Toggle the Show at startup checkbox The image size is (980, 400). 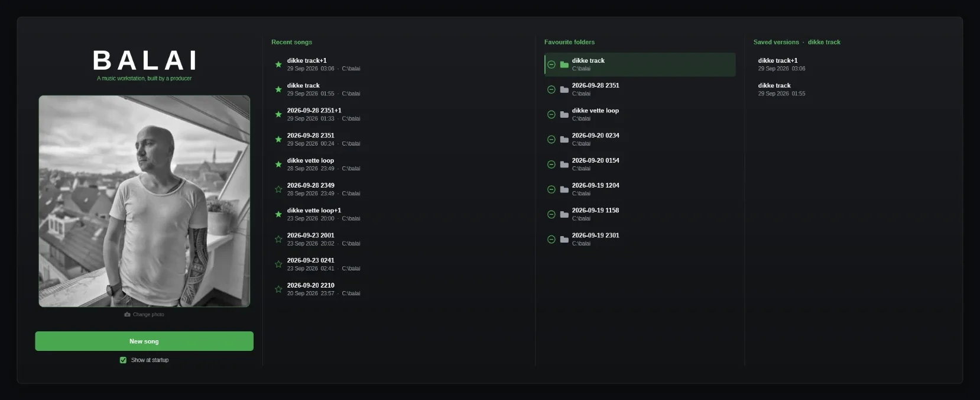[x=123, y=360]
